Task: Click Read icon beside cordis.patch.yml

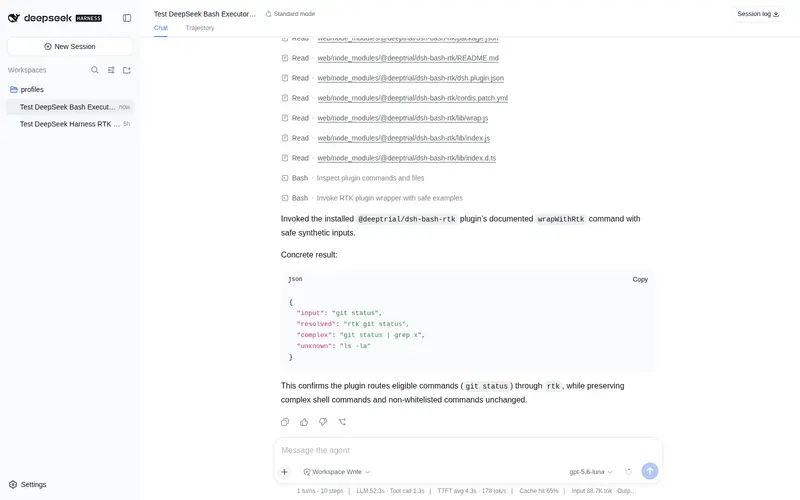Action: tap(285, 98)
